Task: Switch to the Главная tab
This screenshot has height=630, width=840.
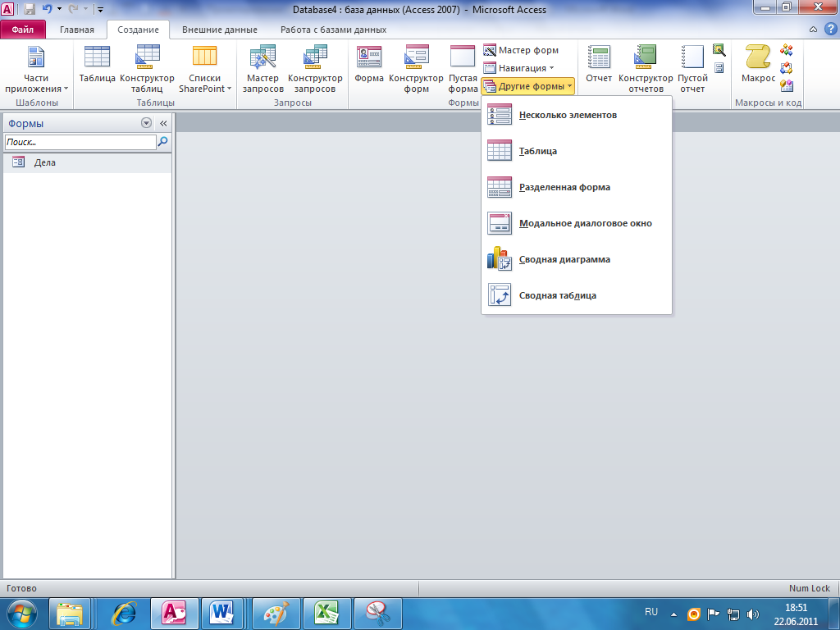Action: point(76,30)
